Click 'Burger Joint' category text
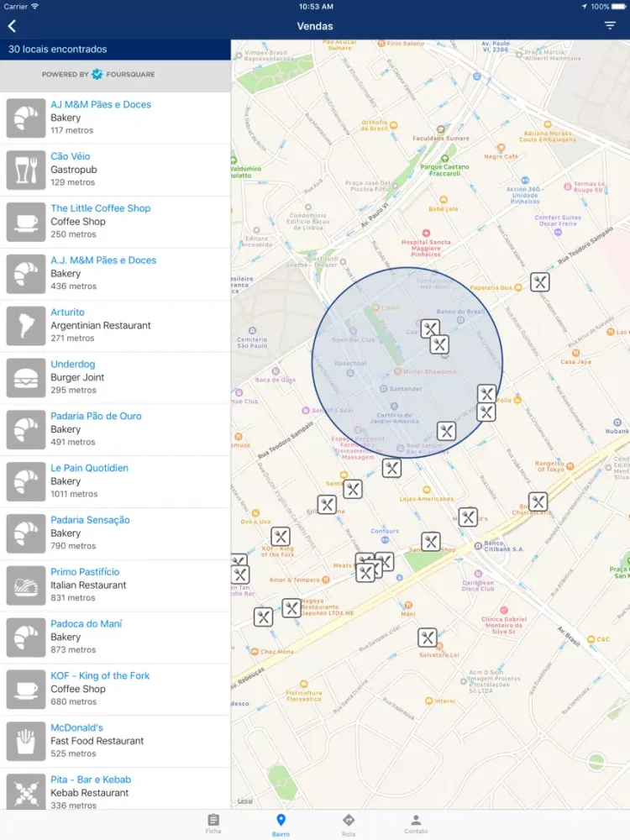 77,378
